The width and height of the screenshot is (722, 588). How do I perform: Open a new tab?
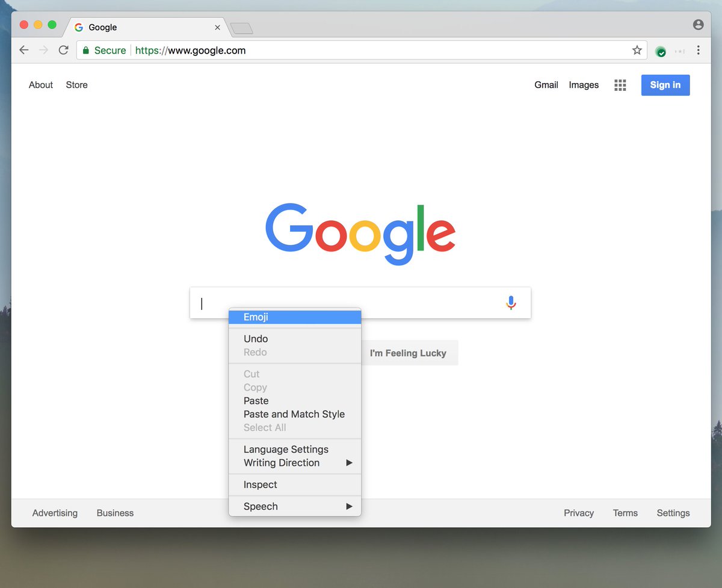pyautogui.click(x=242, y=28)
